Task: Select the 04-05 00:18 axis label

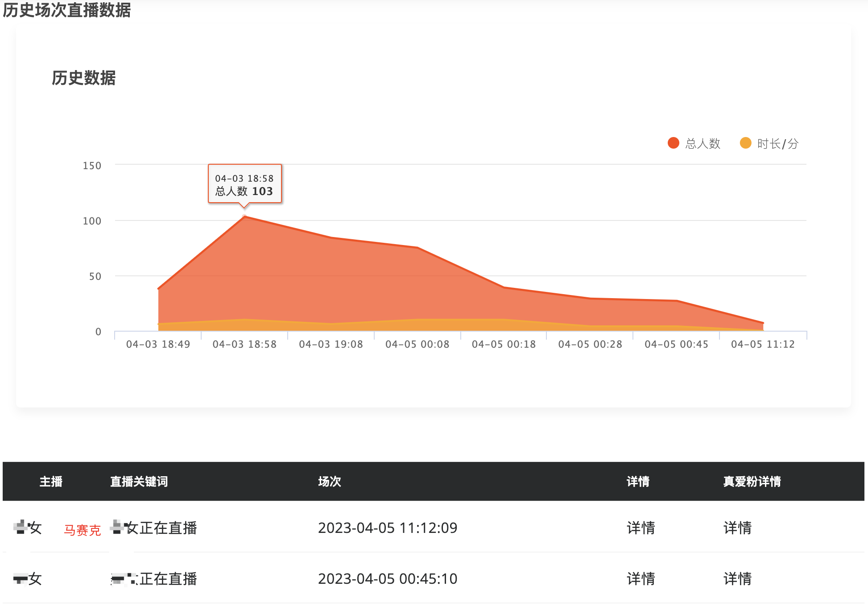Action: (504, 344)
